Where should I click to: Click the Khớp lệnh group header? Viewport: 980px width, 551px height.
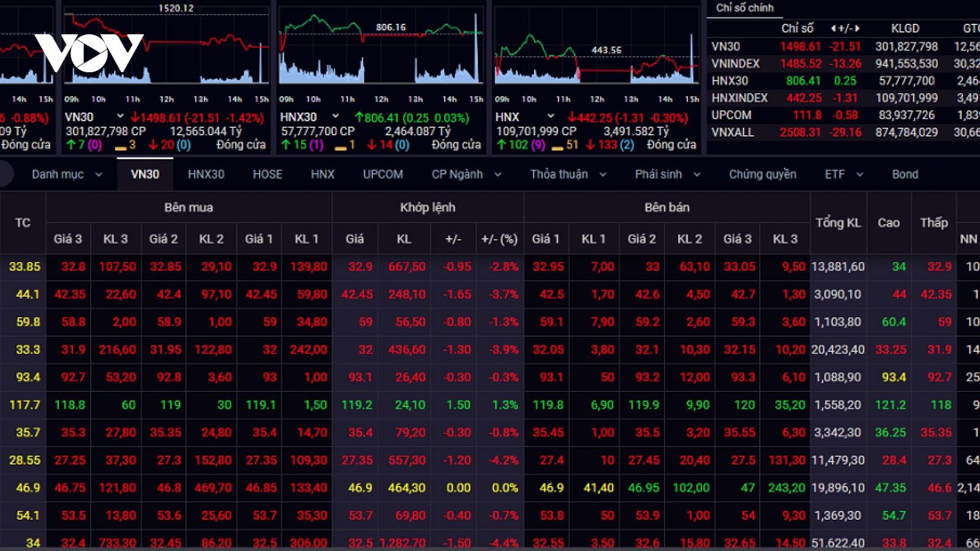click(x=428, y=208)
